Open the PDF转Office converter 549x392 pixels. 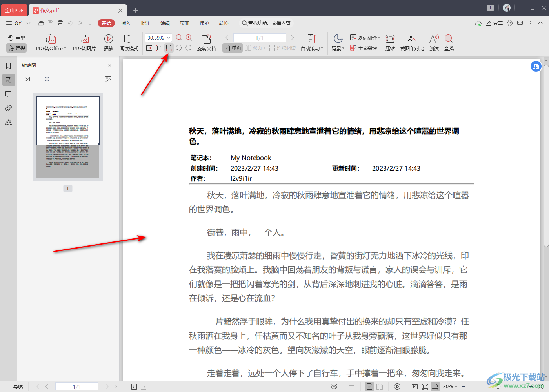(51, 43)
